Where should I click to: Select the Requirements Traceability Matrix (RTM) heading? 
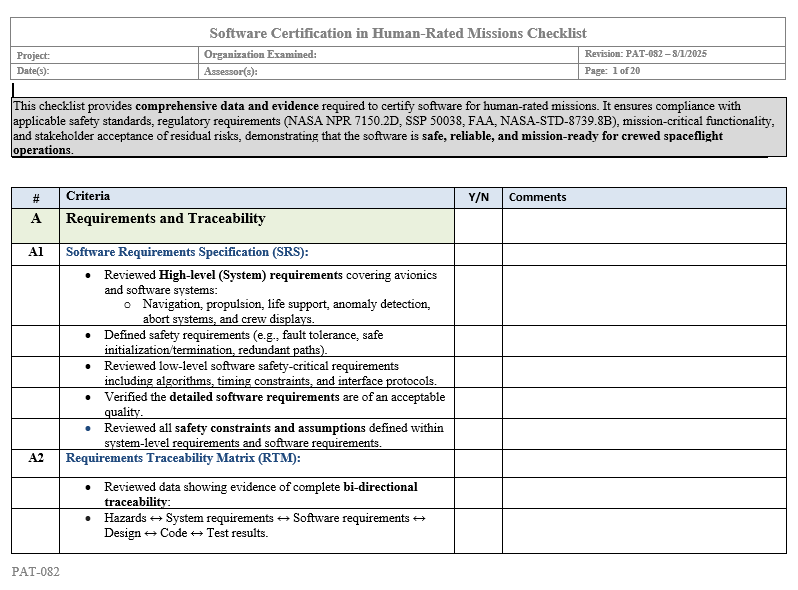[183, 459]
